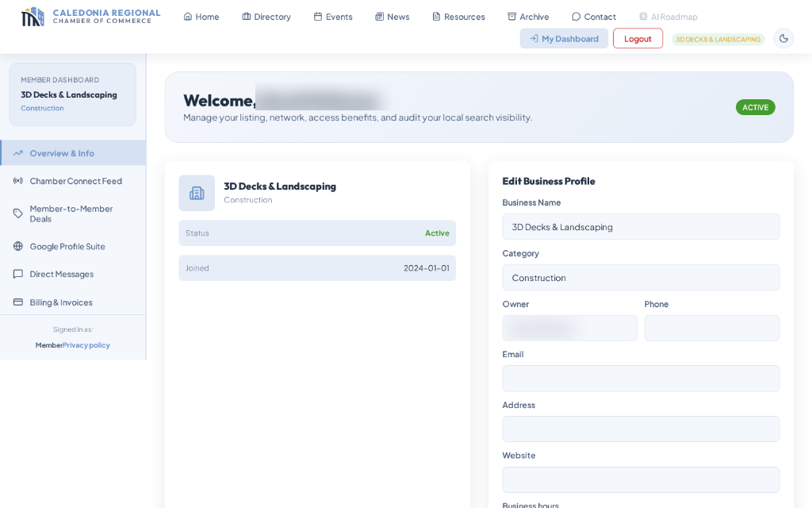812x508 pixels.
Task: Open the News section
Action: pos(392,17)
